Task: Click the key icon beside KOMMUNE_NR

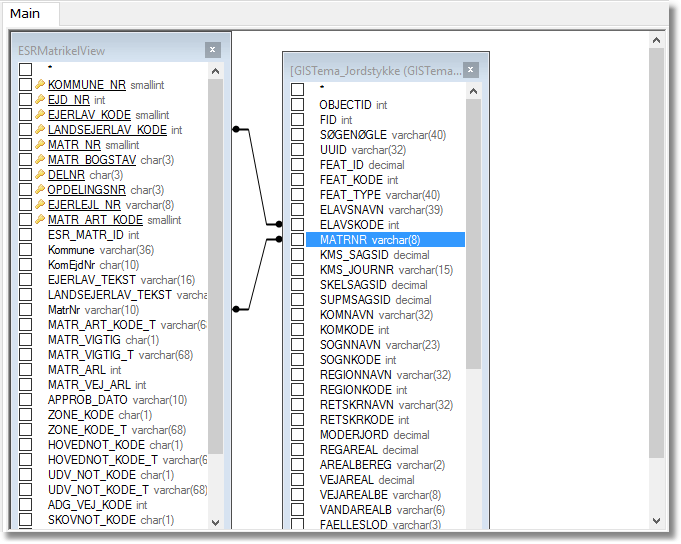Action: point(40,85)
